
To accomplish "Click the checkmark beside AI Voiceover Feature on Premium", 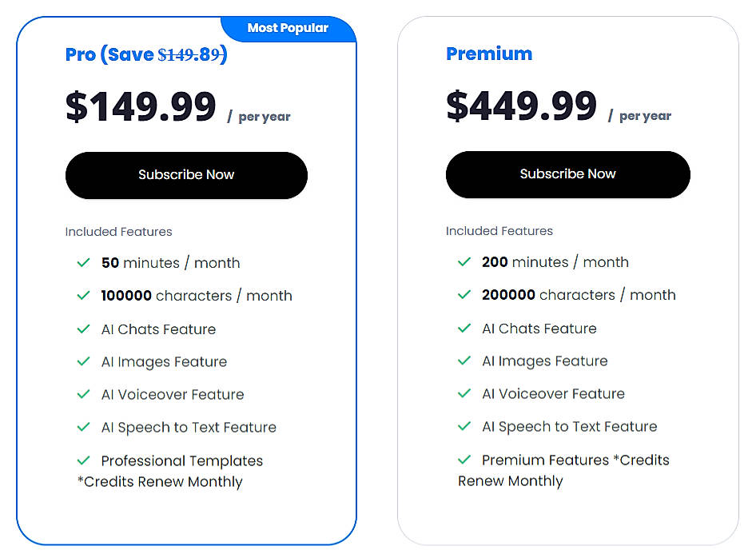I will 464,393.
